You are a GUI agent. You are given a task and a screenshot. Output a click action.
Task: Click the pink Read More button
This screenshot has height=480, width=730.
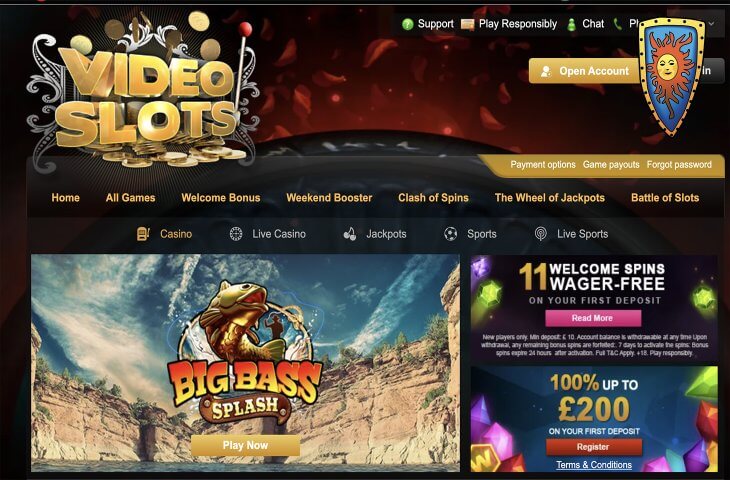[593, 318]
